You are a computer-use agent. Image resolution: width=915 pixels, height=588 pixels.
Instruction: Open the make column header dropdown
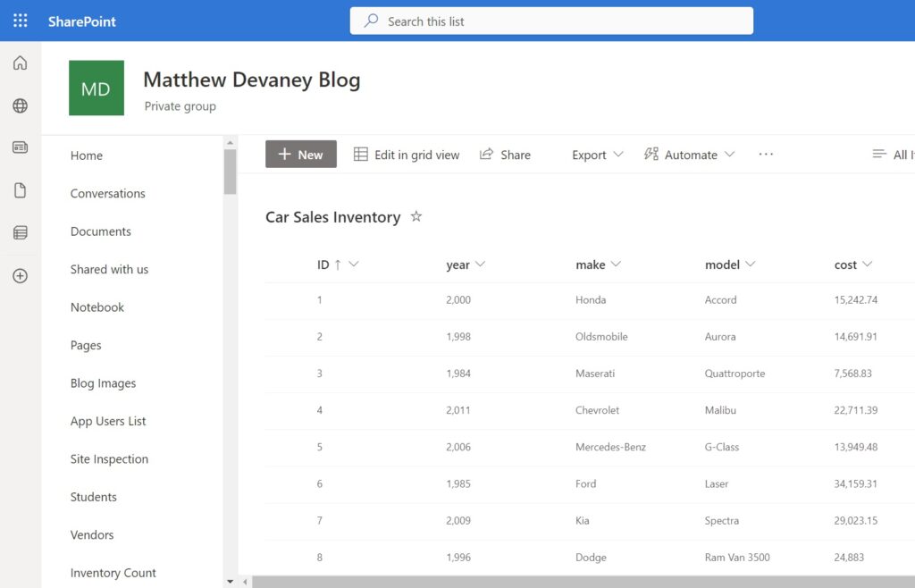[x=618, y=265]
